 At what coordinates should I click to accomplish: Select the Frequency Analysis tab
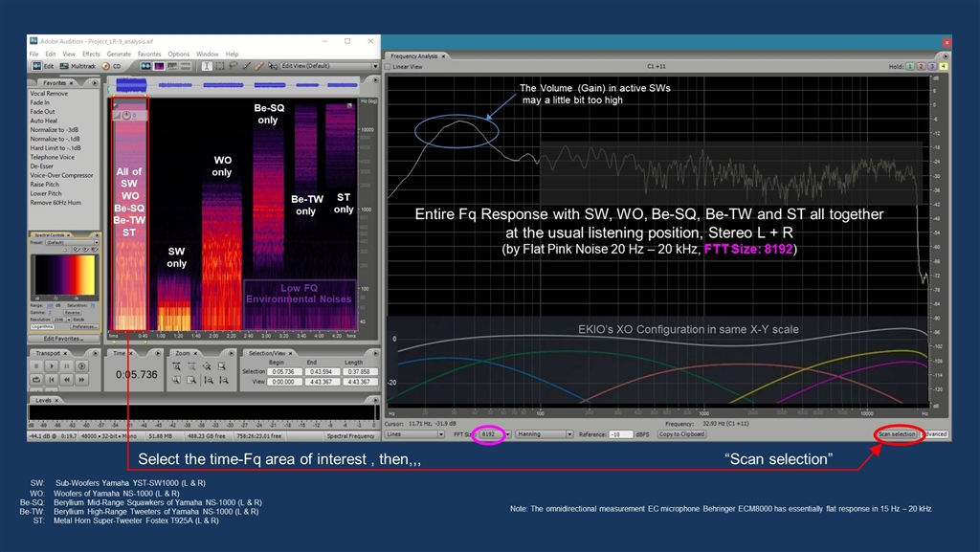pos(414,56)
